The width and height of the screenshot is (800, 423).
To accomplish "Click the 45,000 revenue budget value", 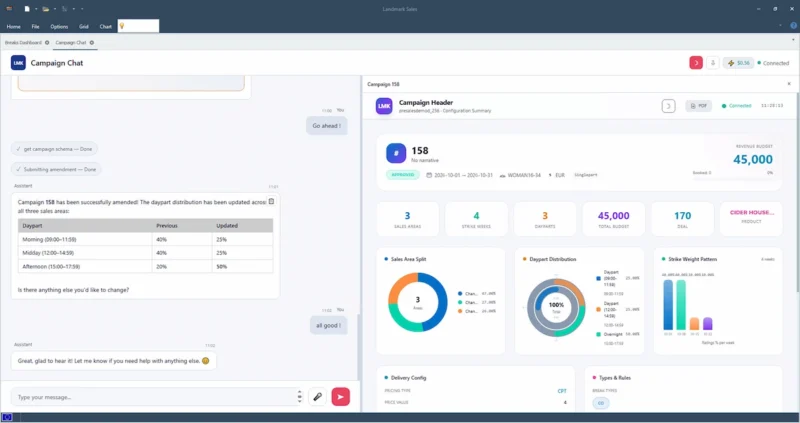I will click(753, 159).
